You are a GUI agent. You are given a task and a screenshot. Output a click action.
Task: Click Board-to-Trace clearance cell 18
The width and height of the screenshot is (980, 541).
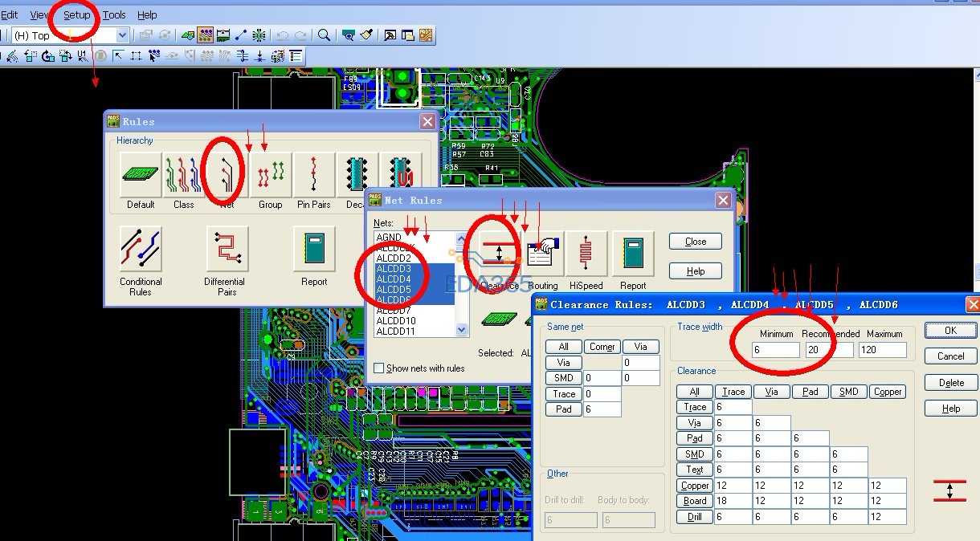pyautogui.click(x=733, y=501)
